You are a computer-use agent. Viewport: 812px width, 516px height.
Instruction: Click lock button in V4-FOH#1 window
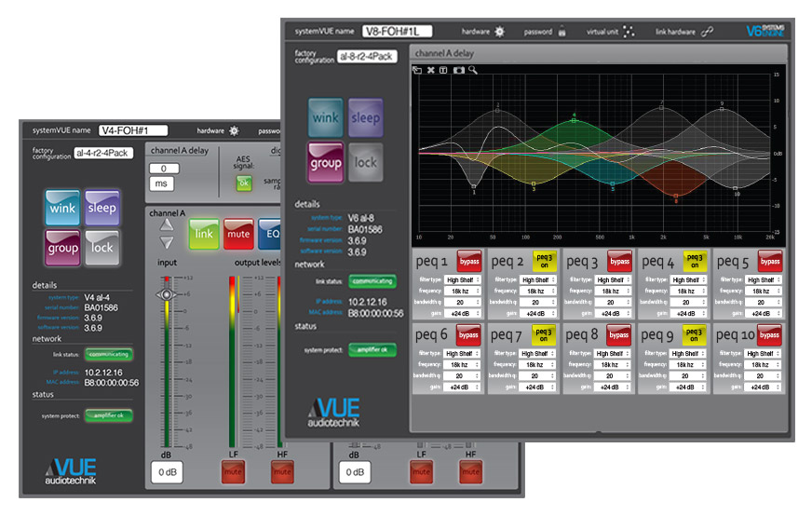102,248
